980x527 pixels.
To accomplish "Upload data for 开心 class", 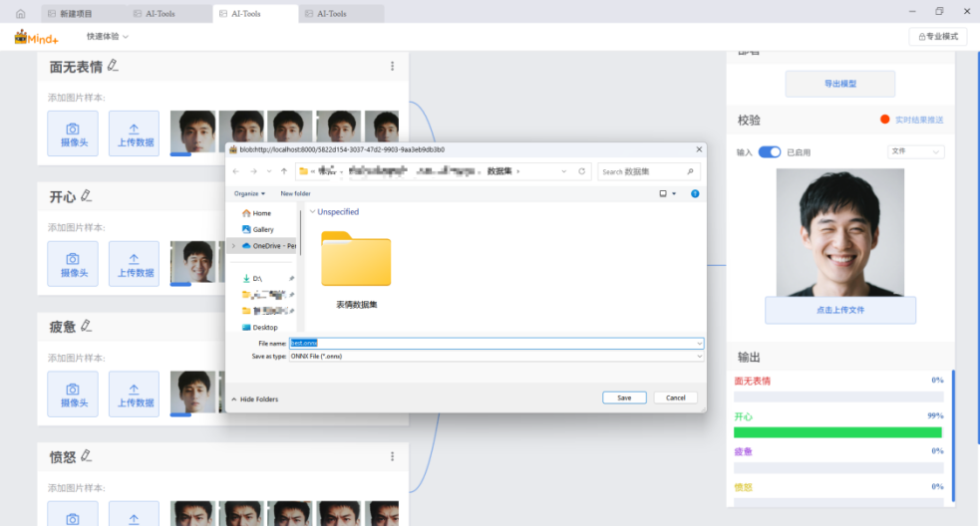I will pyautogui.click(x=134, y=264).
